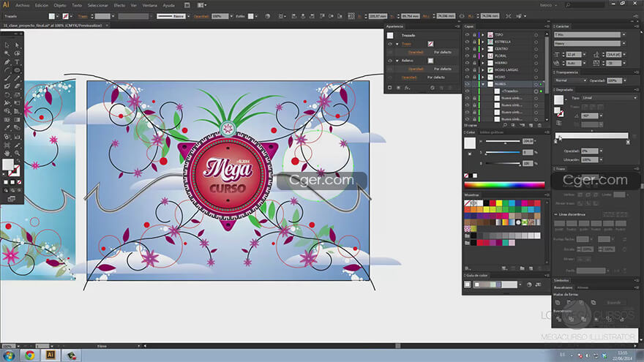Screen dimensions: 644x362
Task: Click the Opacidad link in control bar
Action: click(x=201, y=16)
